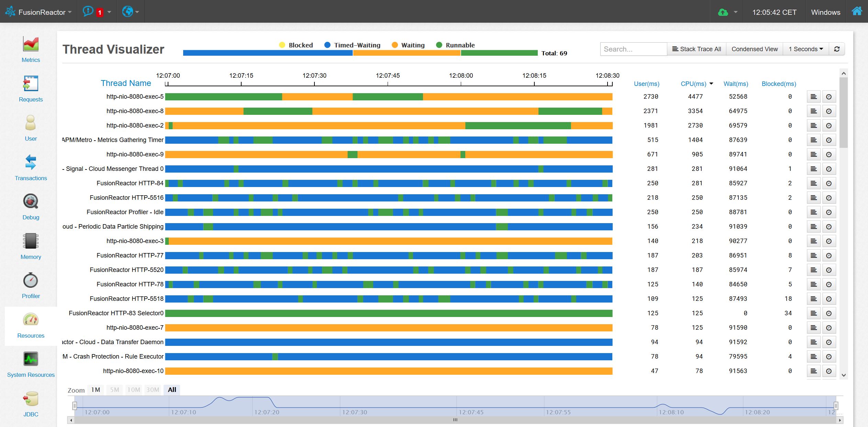This screenshot has width=868, height=427.
Task: Click the Stack Trace All button
Action: point(697,49)
